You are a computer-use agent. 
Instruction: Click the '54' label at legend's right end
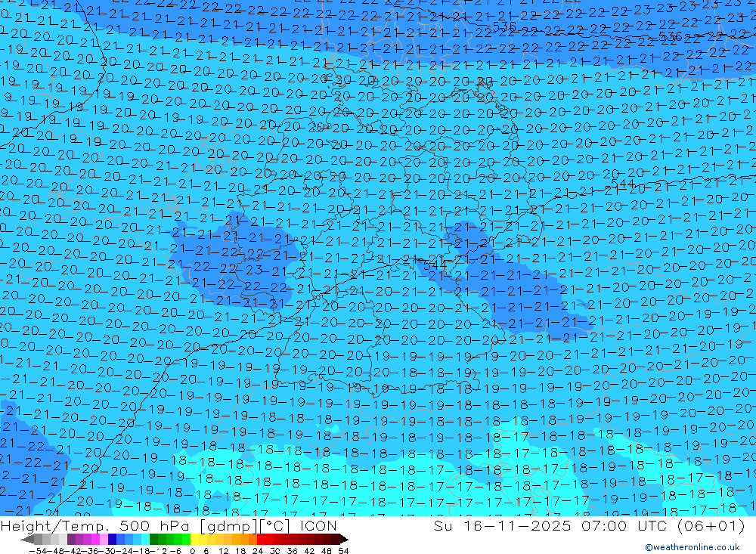[343, 551]
